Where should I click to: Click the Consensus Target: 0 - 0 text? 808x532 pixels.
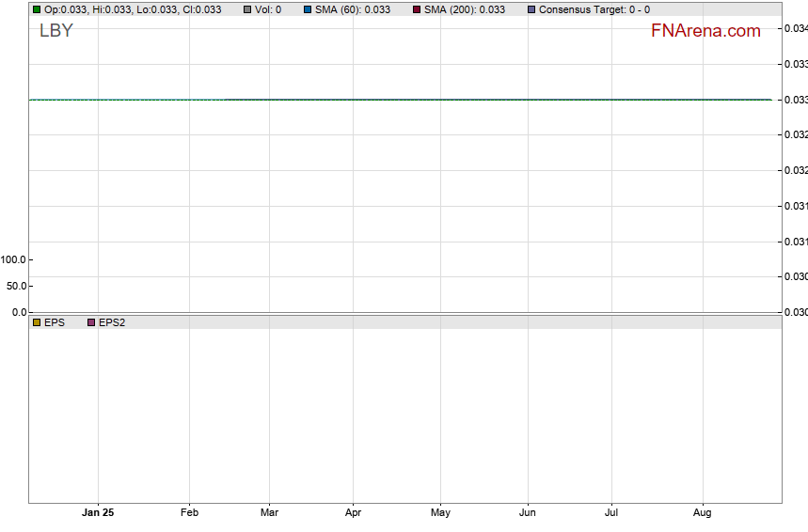(x=594, y=9)
